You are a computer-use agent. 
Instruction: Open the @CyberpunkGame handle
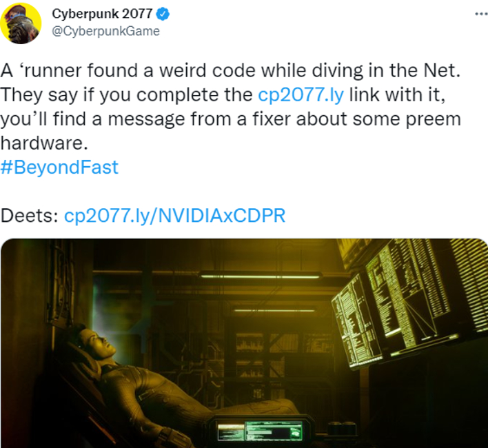click(105, 31)
